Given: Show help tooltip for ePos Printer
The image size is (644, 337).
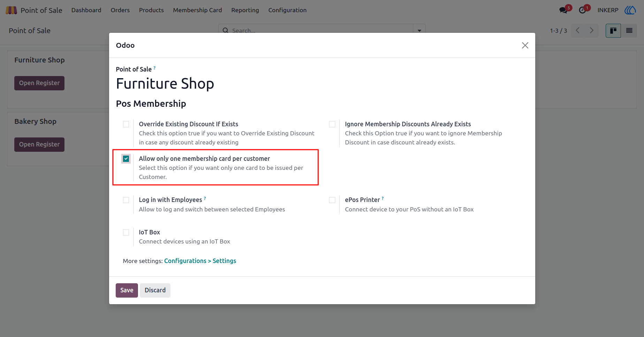Looking at the screenshot, I should [383, 198].
